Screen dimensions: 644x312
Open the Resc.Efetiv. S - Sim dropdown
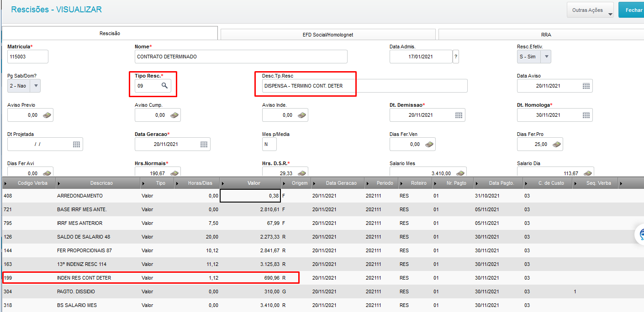(x=546, y=57)
